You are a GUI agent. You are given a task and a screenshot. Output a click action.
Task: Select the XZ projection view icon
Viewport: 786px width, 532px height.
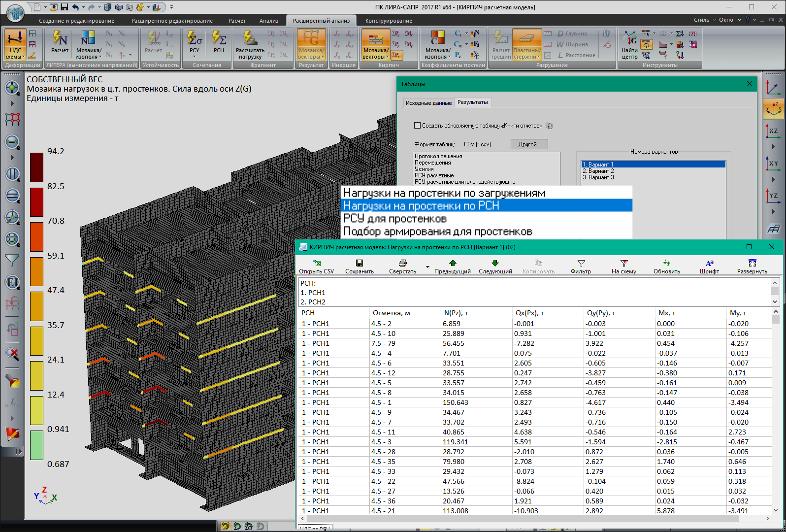[773, 131]
